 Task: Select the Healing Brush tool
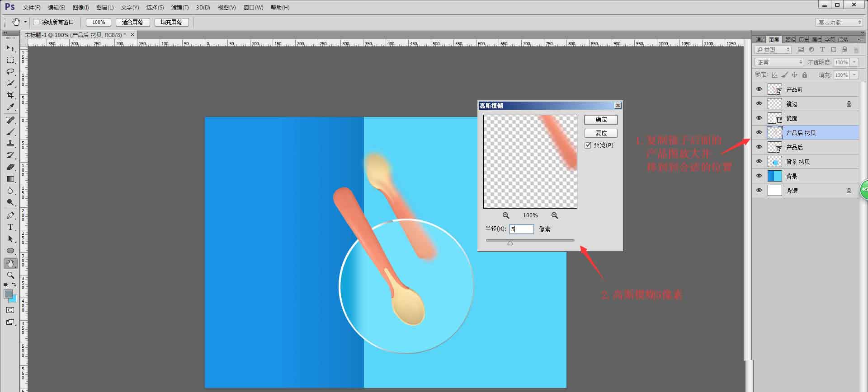[10, 120]
